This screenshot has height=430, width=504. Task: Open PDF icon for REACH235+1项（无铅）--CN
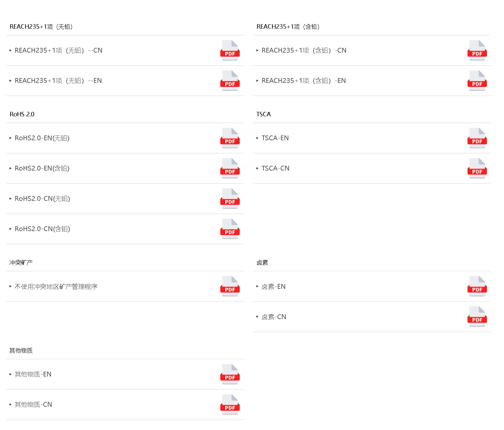pyautogui.click(x=230, y=50)
